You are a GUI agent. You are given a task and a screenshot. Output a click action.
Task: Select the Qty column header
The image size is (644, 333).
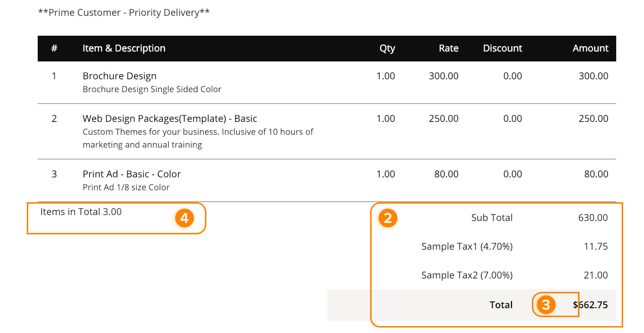pyautogui.click(x=387, y=49)
